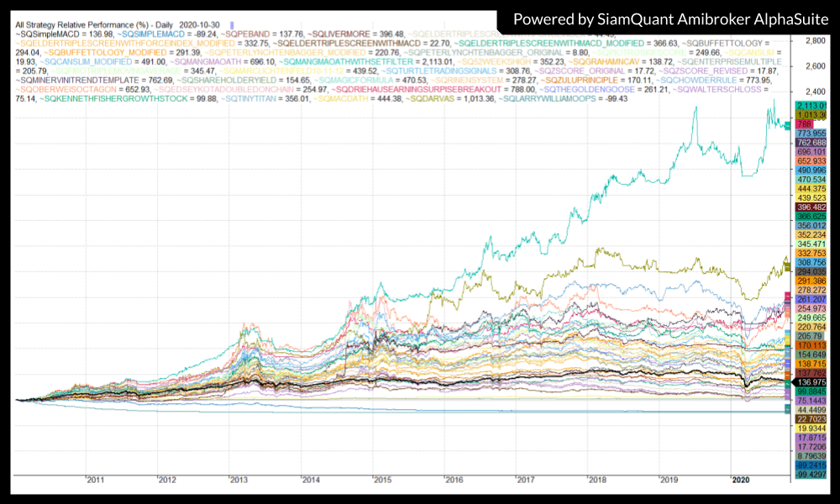Viewport: 840px width, 504px height.
Task: Click the -99.4297 bottom value tag
Action: (811, 475)
